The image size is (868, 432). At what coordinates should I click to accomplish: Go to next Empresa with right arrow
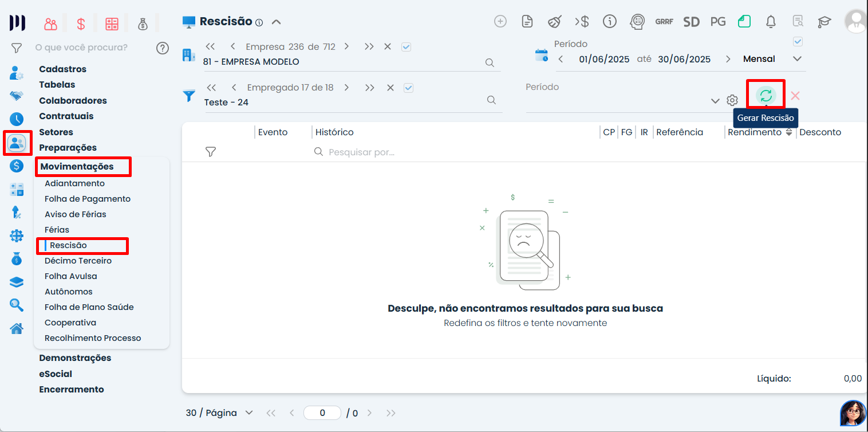point(346,47)
